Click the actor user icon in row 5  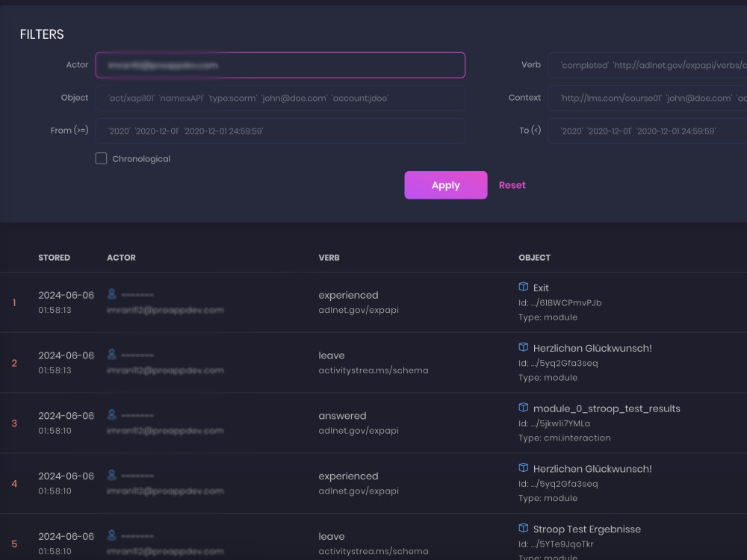pyautogui.click(x=112, y=535)
